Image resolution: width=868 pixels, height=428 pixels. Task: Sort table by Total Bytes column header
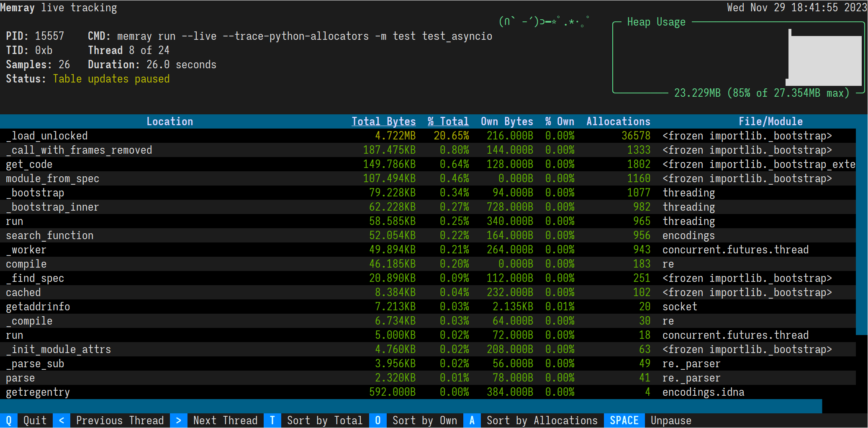383,121
